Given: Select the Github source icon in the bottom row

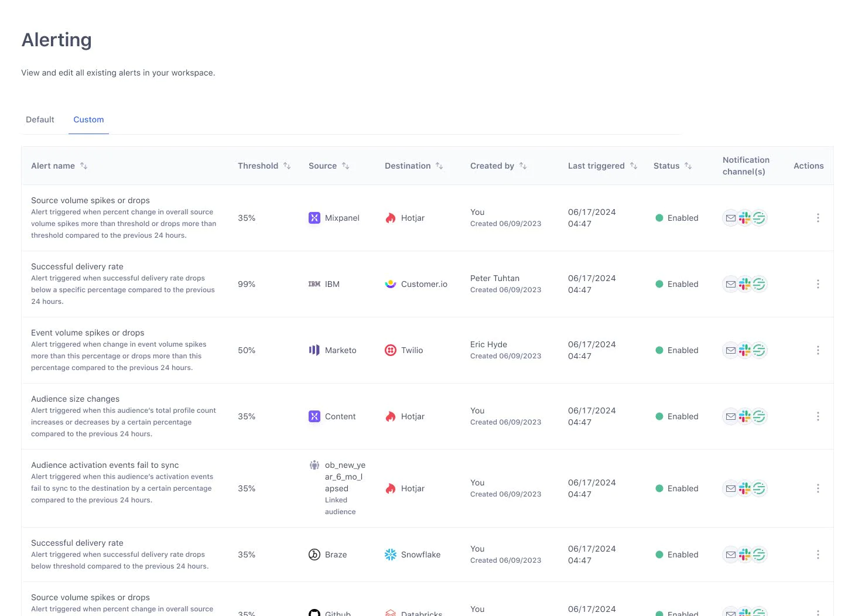Looking at the screenshot, I should [x=314, y=612].
